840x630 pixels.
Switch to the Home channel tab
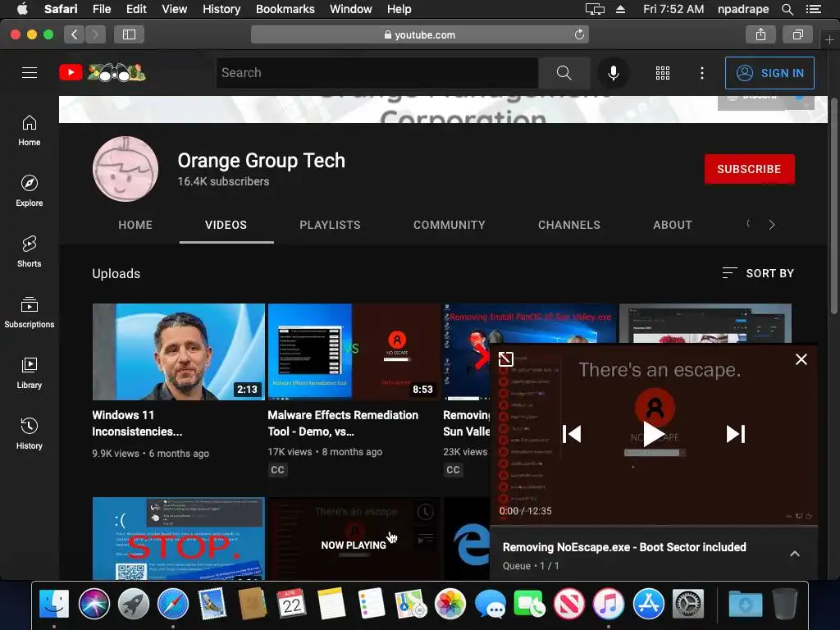tap(135, 225)
